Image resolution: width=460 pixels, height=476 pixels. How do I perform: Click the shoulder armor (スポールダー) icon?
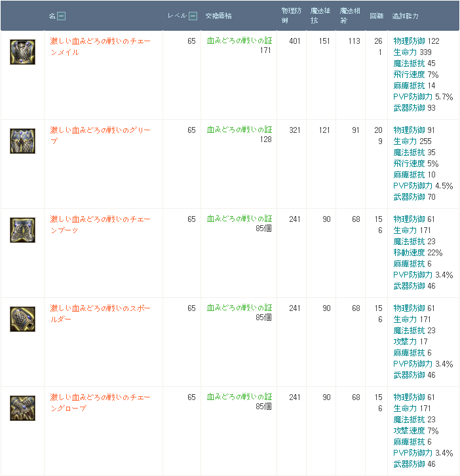[22, 319]
